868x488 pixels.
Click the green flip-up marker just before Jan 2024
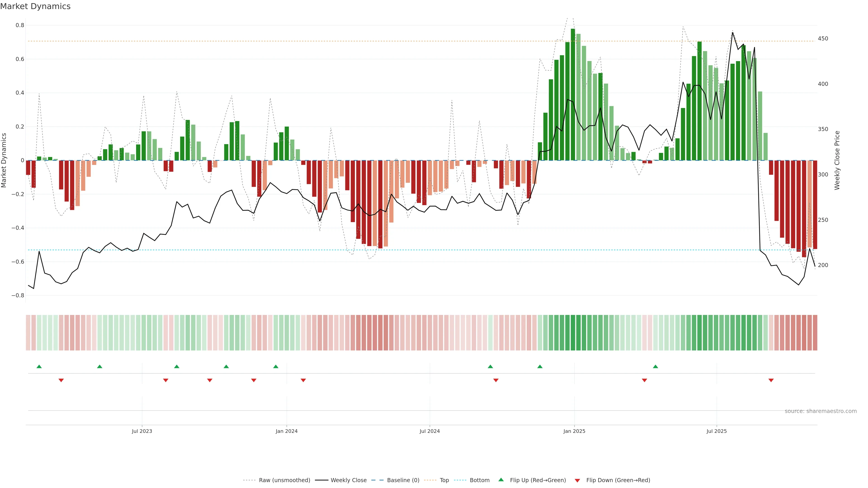coord(276,366)
